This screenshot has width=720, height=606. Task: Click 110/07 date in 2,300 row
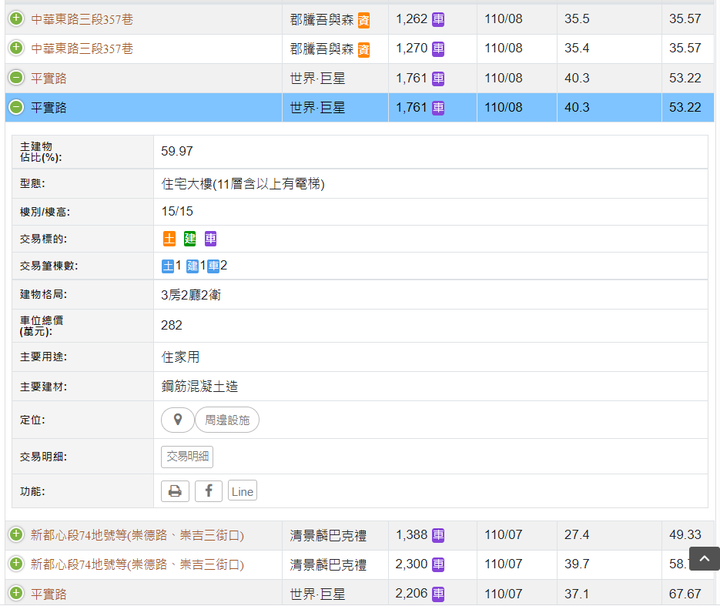click(503, 564)
